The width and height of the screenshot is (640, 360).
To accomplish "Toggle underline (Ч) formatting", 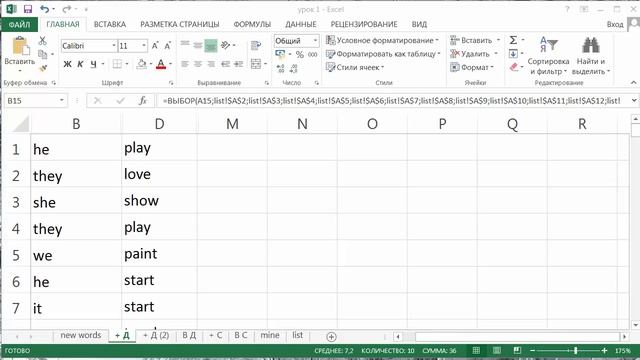I will coord(93,64).
